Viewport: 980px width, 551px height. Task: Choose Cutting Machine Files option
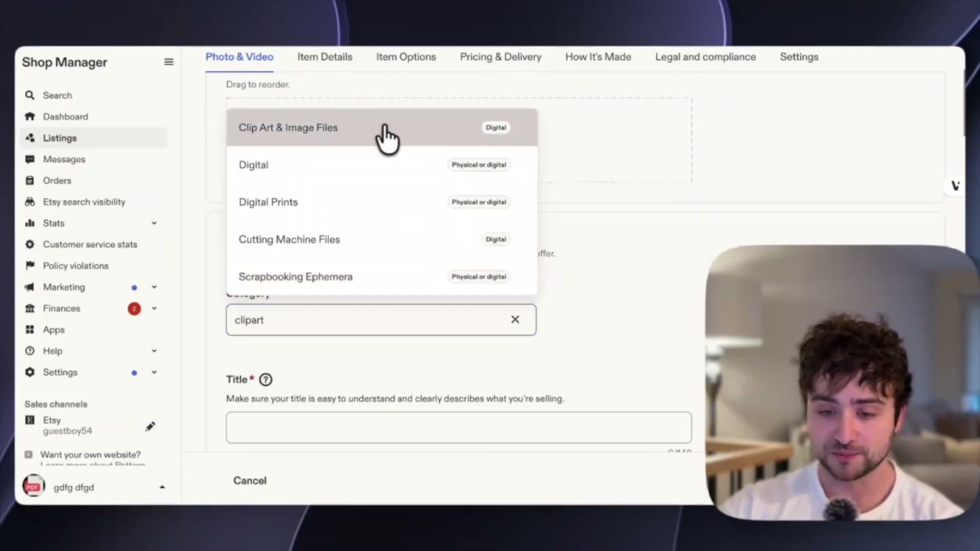tap(382, 239)
